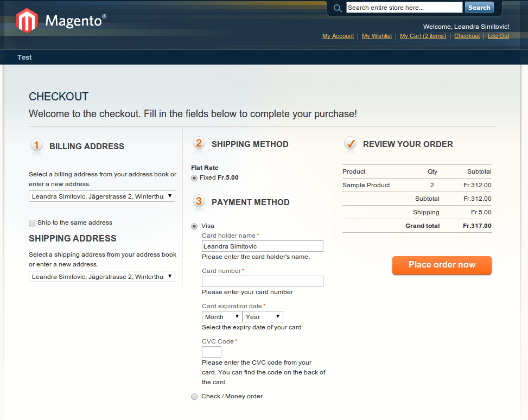Click the step 1 billing address icon
528x420 pixels.
tap(36, 145)
